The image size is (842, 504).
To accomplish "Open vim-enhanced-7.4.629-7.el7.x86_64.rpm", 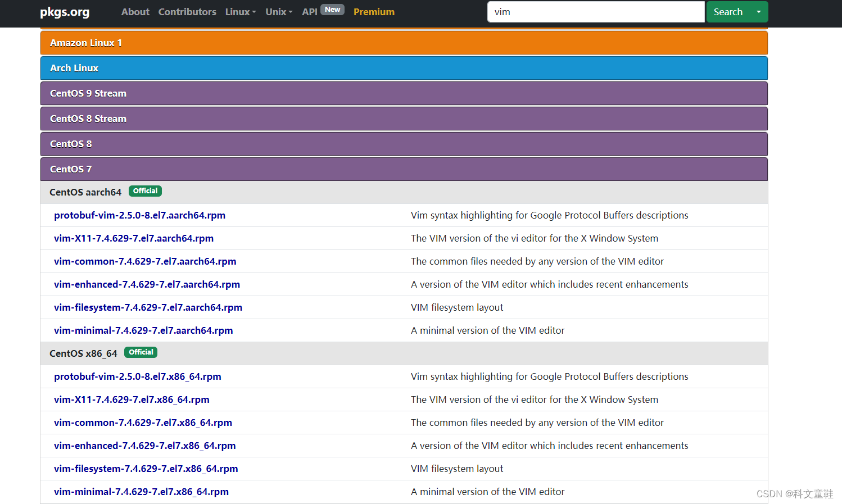I will pyautogui.click(x=144, y=446).
